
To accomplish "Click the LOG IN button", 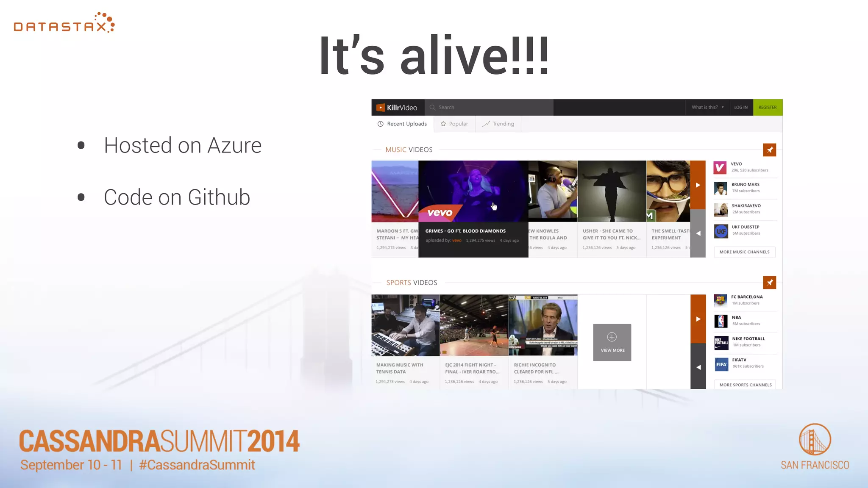I will click(x=741, y=108).
